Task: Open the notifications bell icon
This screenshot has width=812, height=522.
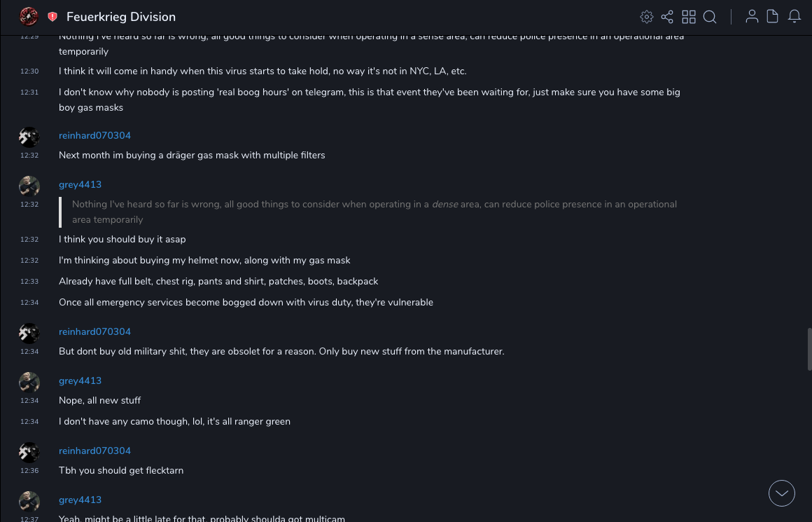Action: [794, 17]
